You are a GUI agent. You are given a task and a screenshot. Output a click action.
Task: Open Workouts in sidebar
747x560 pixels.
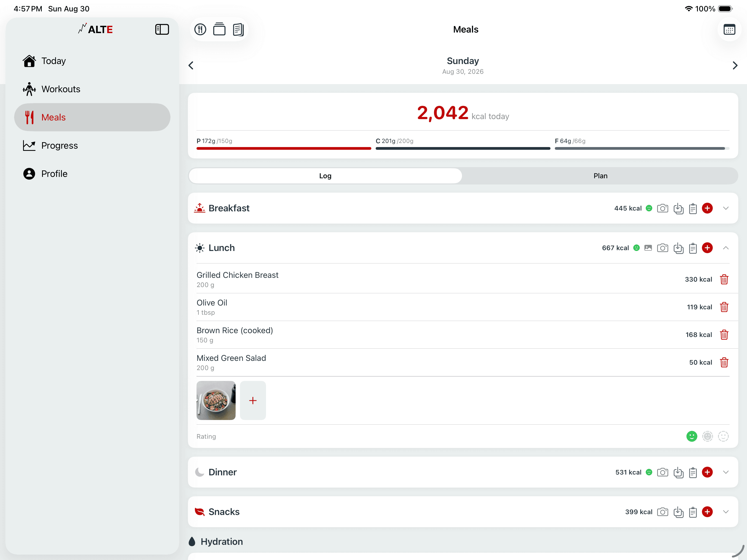(92, 89)
